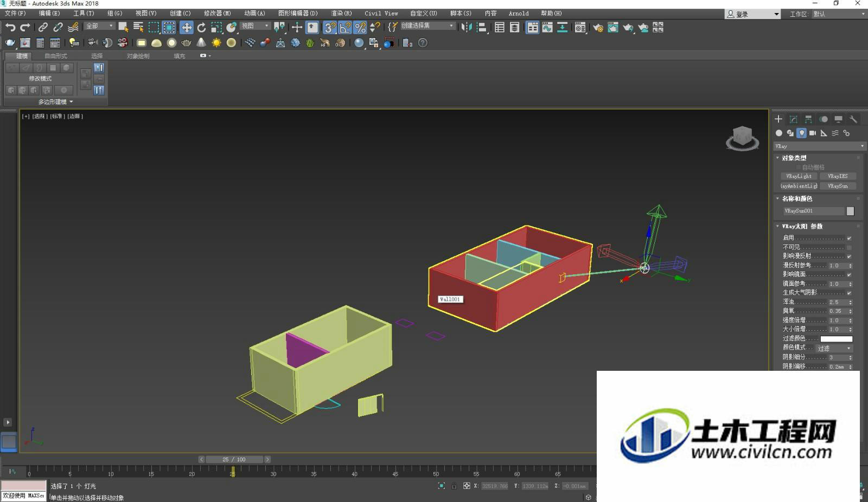This screenshot has height=502, width=868.
Task: Toggle the 生成大气阴影 checkbox
Action: pos(849,293)
